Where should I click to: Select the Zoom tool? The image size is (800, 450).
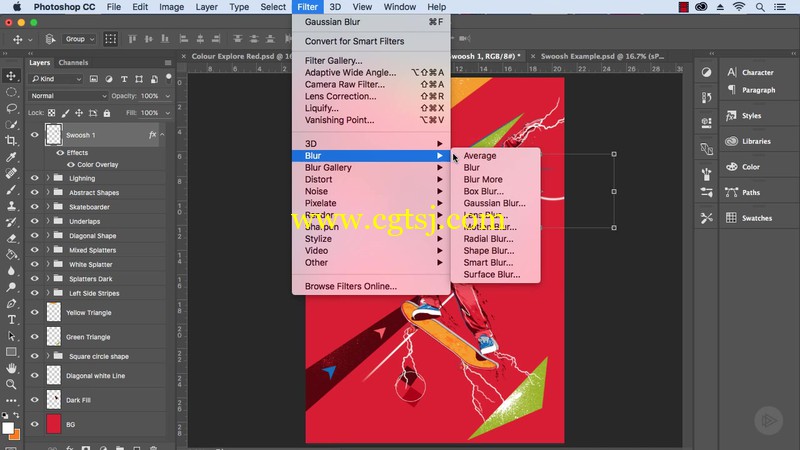(11, 384)
